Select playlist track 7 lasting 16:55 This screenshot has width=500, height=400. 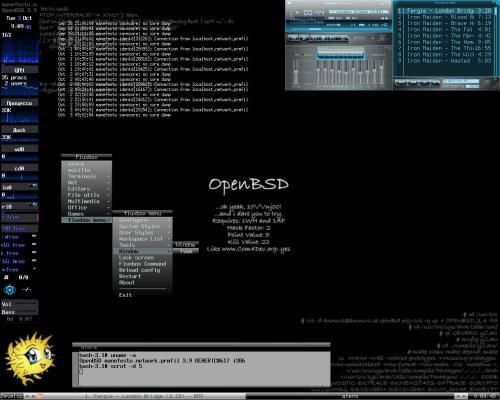click(444, 48)
